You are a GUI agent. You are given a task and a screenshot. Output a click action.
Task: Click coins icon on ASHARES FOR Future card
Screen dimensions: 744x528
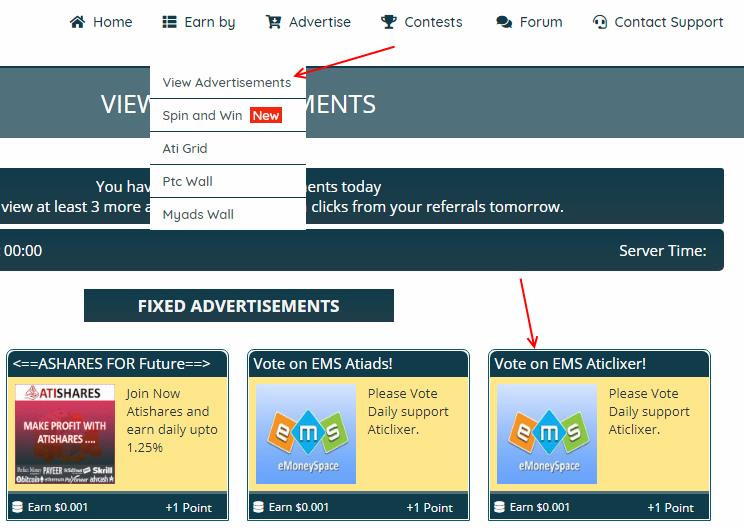tap(17, 507)
